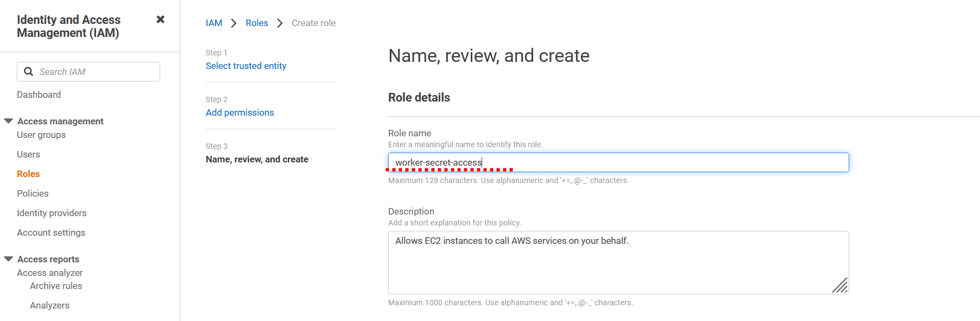Click the IAM breadcrumb link
The image size is (980, 321).
[214, 23]
